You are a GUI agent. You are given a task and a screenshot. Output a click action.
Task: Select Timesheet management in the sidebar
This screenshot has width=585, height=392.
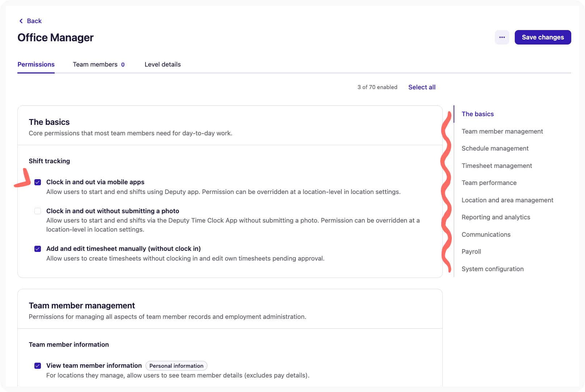pos(497,165)
